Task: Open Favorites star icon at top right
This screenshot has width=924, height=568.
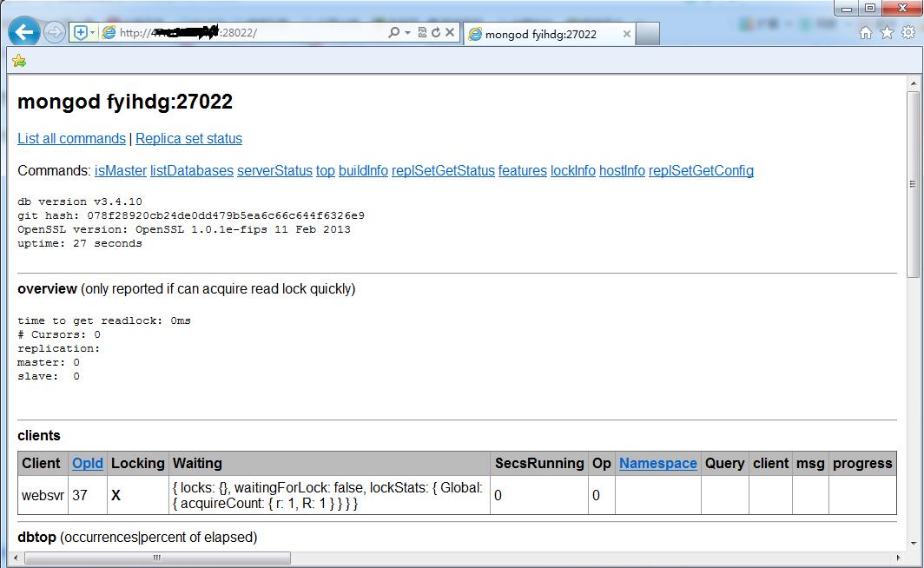Action: 887,32
